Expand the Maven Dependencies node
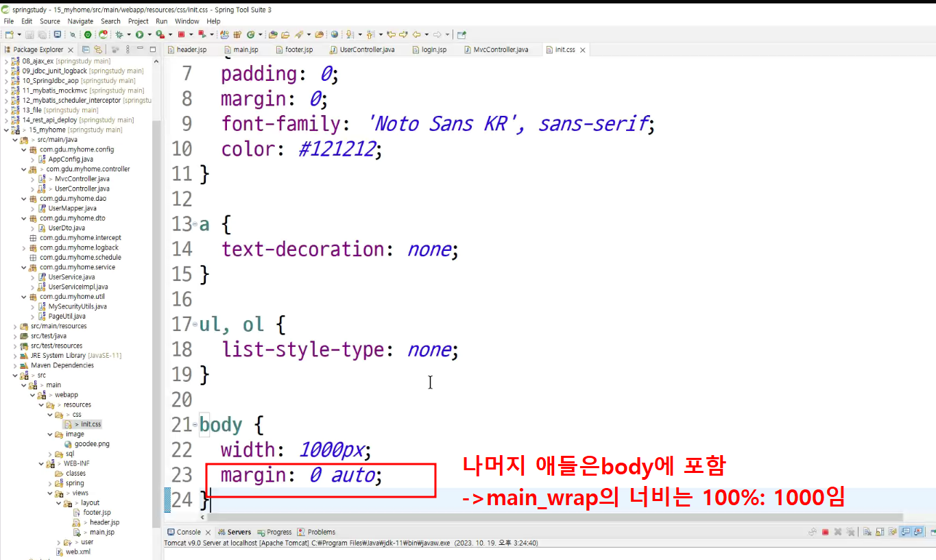The width and height of the screenshot is (936, 560). pos(15,365)
